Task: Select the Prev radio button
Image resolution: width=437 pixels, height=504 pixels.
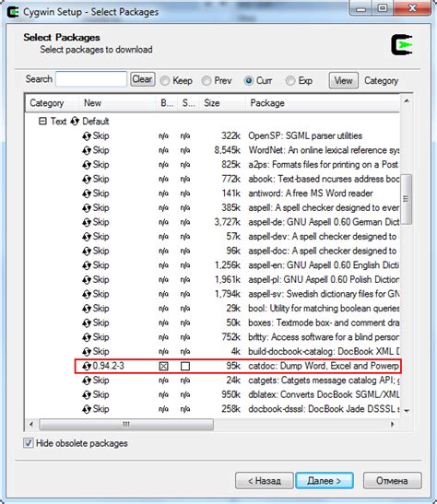Action: (207, 81)
